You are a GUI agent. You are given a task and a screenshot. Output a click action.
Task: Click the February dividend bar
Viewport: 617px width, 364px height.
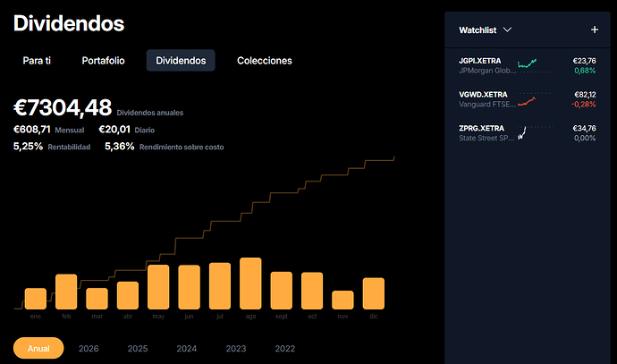(x=66, y=292)
